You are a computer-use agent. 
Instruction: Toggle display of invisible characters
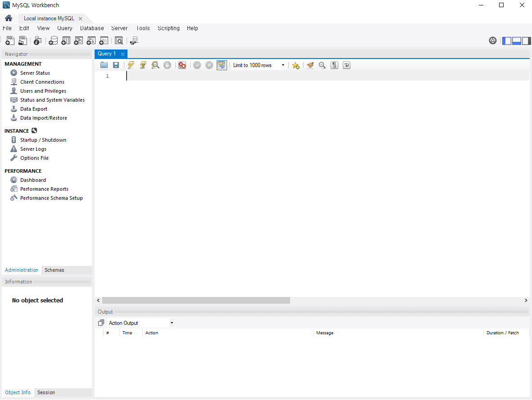(x=335, y=65)
